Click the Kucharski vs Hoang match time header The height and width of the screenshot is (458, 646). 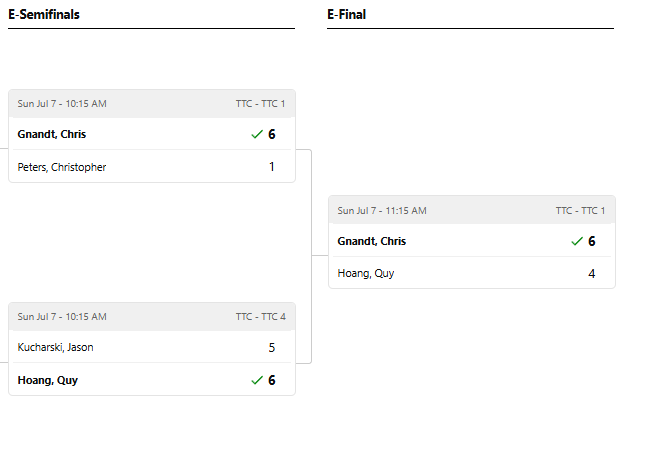(62, 316)
